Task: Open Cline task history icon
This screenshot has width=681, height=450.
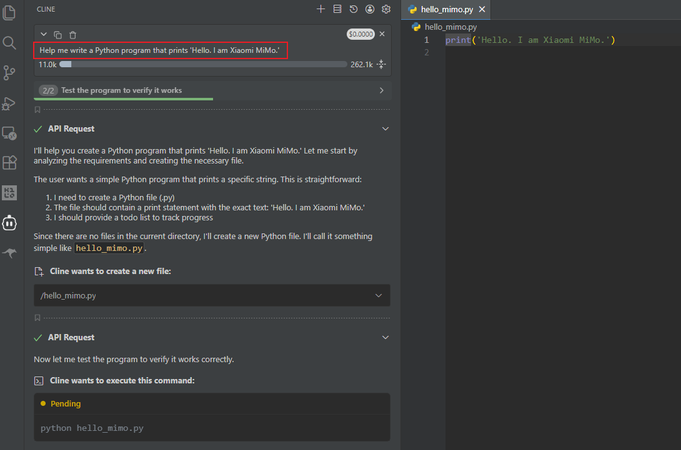Action: (x=354, y=9)
